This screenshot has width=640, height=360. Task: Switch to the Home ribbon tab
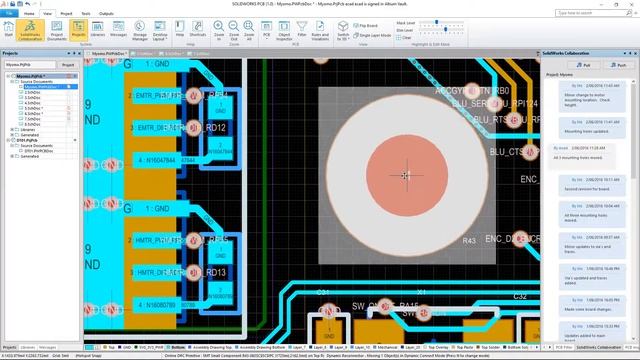click(x=29, y=13)
